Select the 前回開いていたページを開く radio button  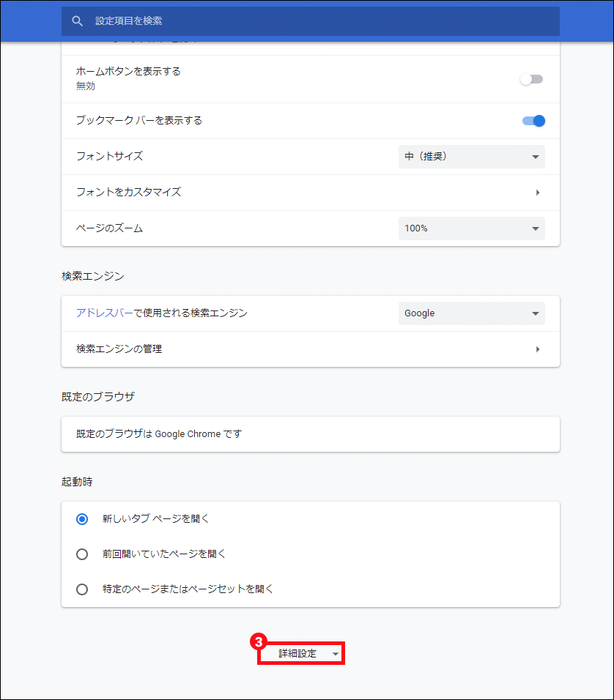(82, 554)
